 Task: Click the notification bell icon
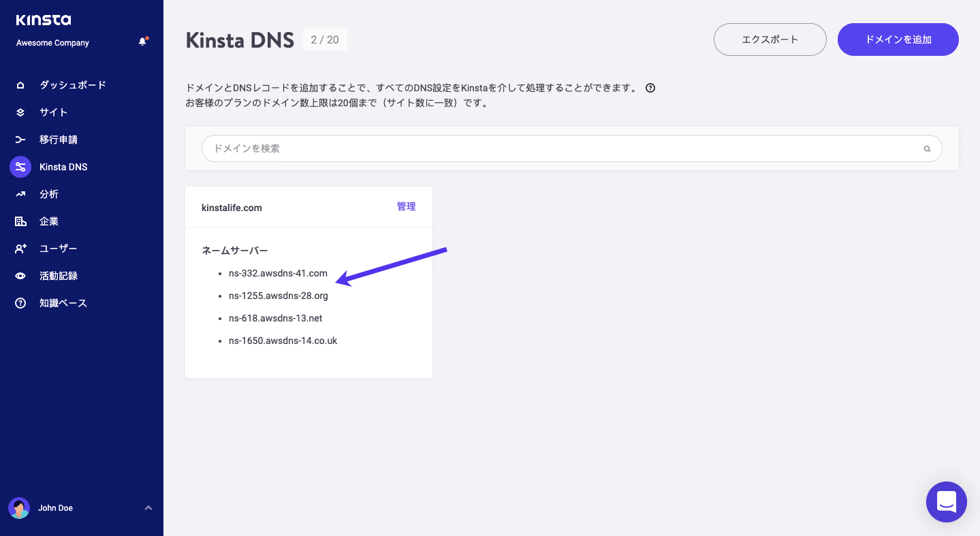click(142, 42)
